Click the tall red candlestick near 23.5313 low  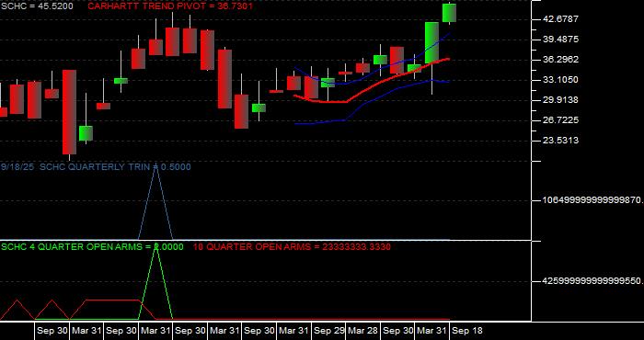(69, 112)
